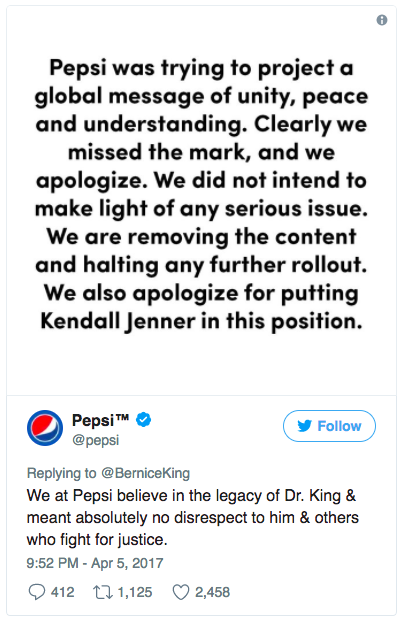Screen dimensions: 402x623
Task: Click the tweet text about Dr. King's legacy
Action: tap(193, 518)
